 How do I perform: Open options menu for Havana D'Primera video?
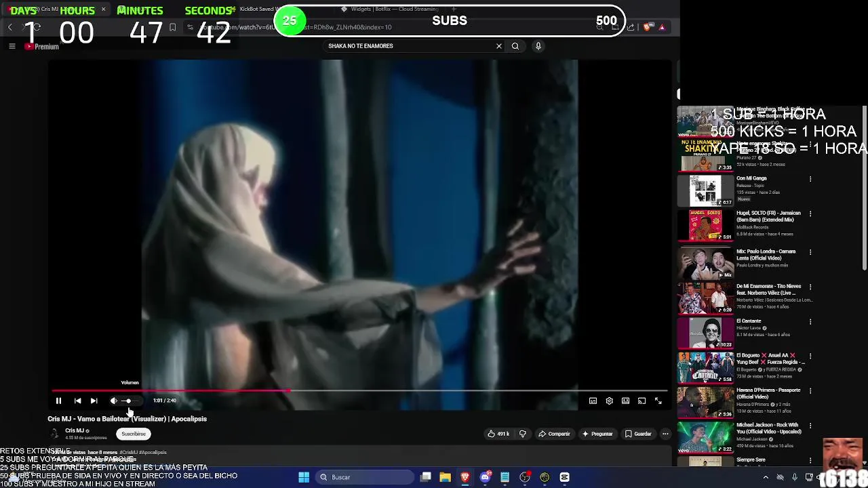pos(810,391)
